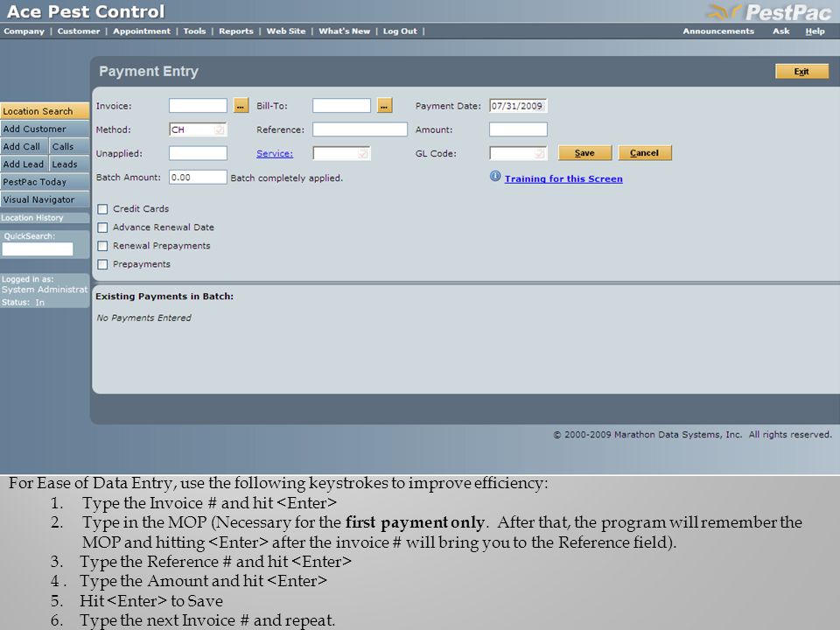Open the Bill-To lookup ellipsis button
Image resolution: width=840 pixels, height=630 pixels.
click(x=385, y=106)
